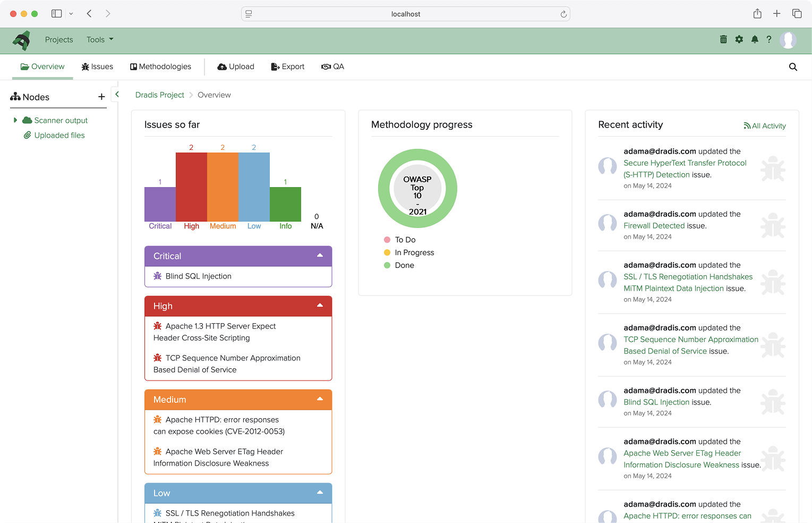This screenshot has height=523, width=812.
Task: Click the Dradis logo icon
Action: [x=21, y=40]
